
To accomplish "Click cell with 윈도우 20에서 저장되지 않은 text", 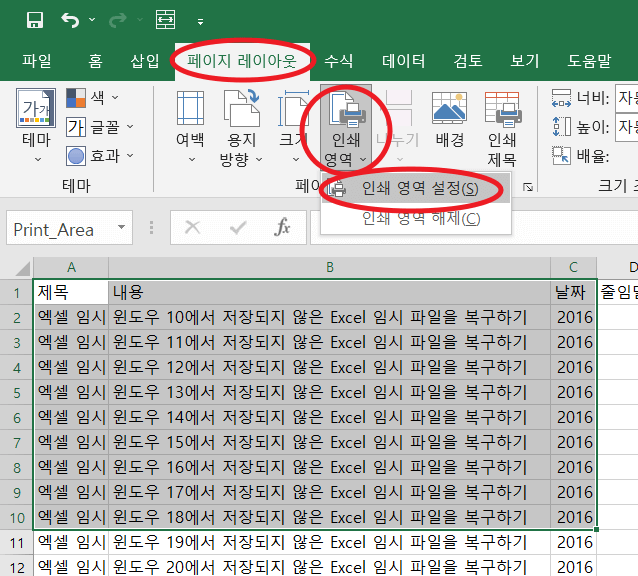I will click(330, 566).
